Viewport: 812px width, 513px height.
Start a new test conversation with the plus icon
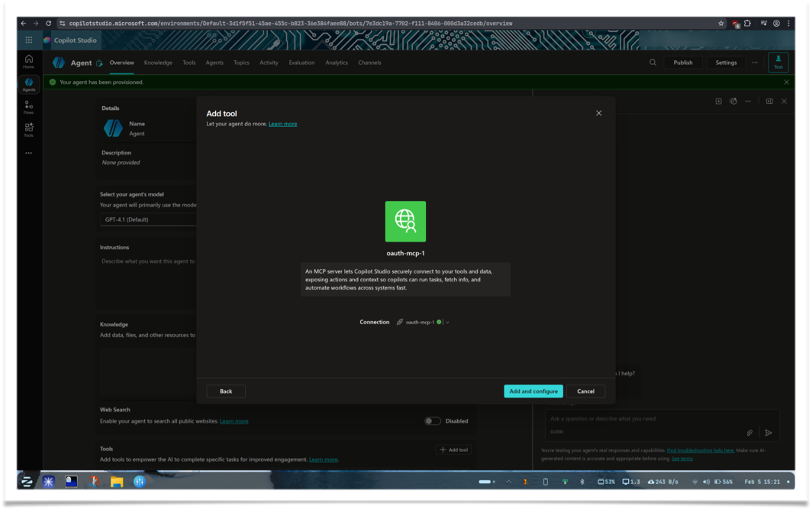coord(718,101)
